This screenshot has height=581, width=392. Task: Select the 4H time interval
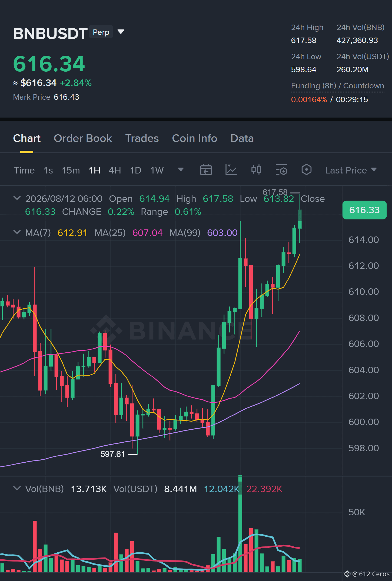[115, 170]
